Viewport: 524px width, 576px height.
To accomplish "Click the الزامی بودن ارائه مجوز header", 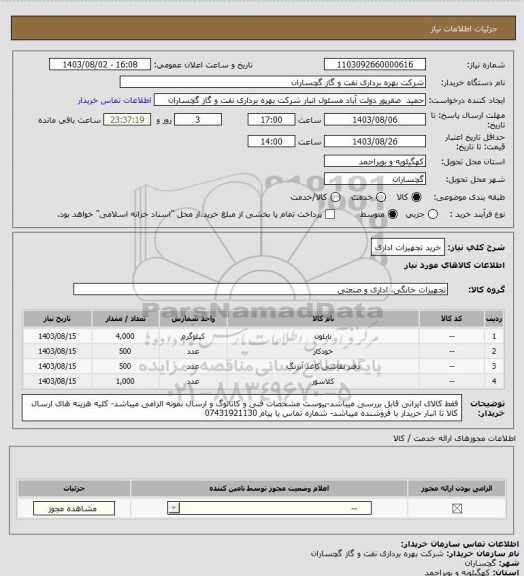I will tap(456, 489).
